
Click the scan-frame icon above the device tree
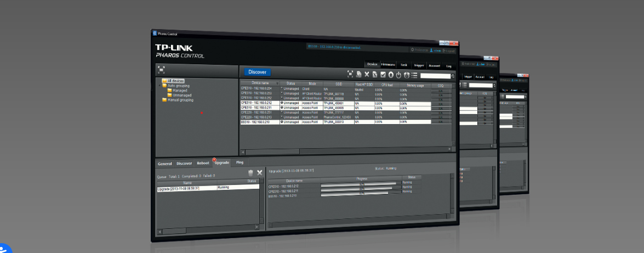tap(161, 70)
